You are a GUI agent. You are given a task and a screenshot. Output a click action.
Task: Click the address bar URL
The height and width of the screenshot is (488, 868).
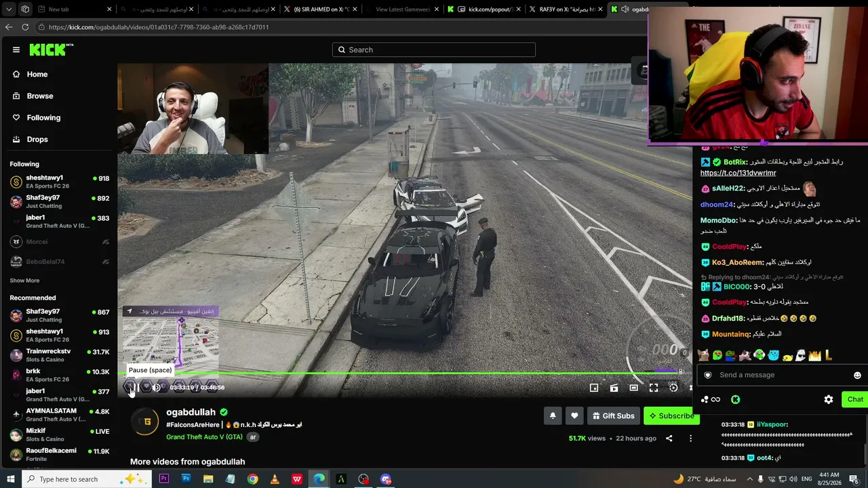(159, 27)
